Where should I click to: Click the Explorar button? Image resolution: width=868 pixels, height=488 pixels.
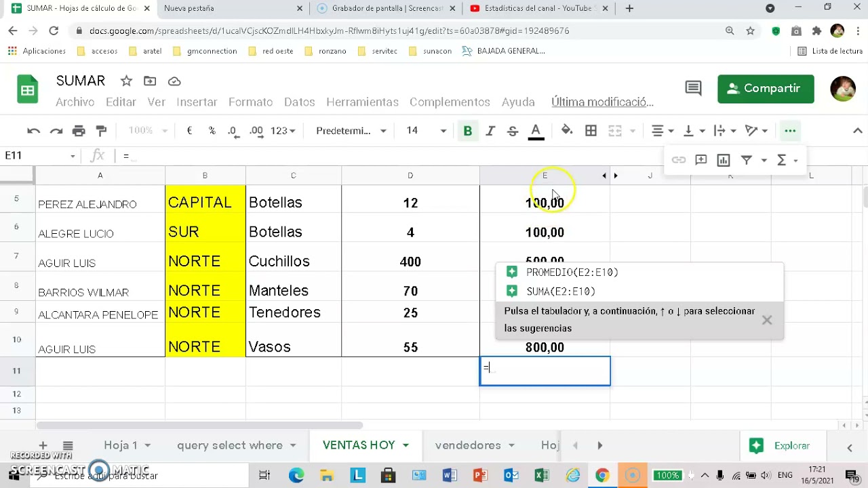click(783, 445)
